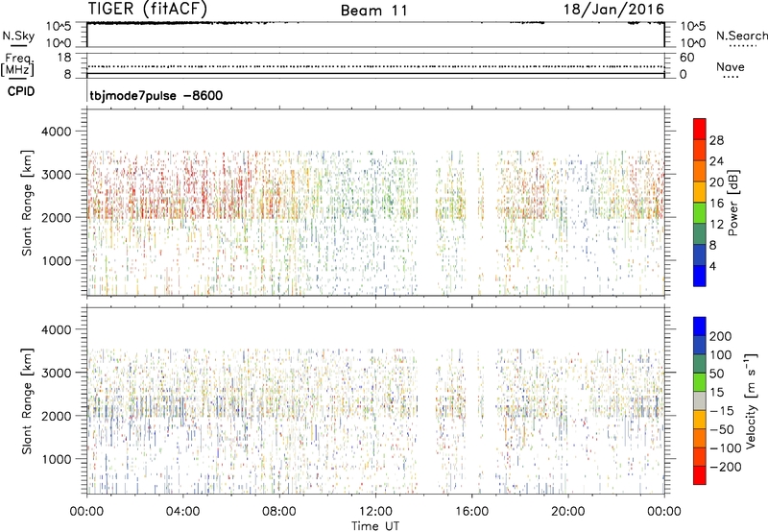
Task: Click the '12:00' time tick label
Action: point(375,512)
